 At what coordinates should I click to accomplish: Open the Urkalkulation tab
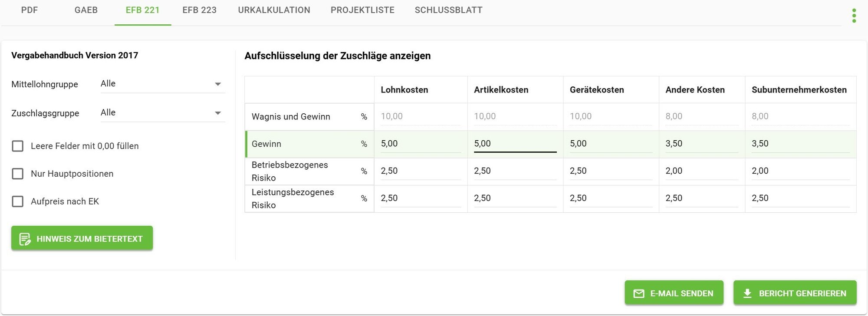click(x=274, y=10)
